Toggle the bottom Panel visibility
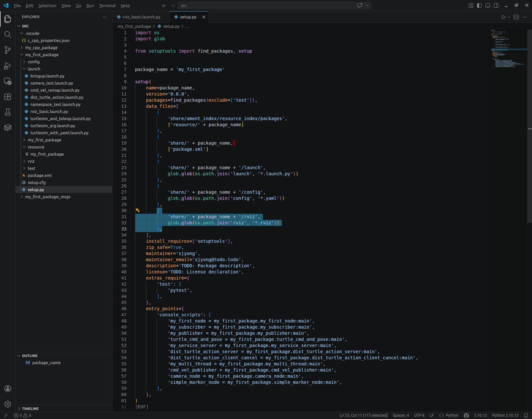The image size is (532, 419). point(488,5)
